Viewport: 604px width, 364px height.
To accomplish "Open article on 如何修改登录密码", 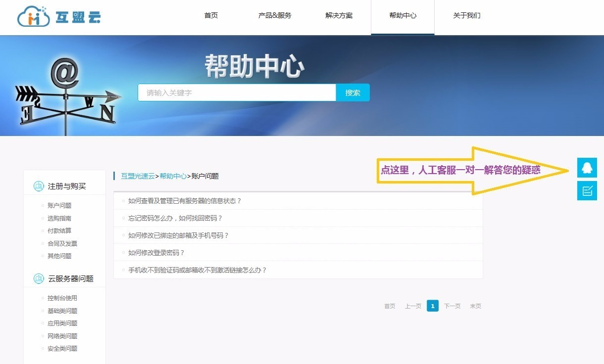I will pos(156,253).
